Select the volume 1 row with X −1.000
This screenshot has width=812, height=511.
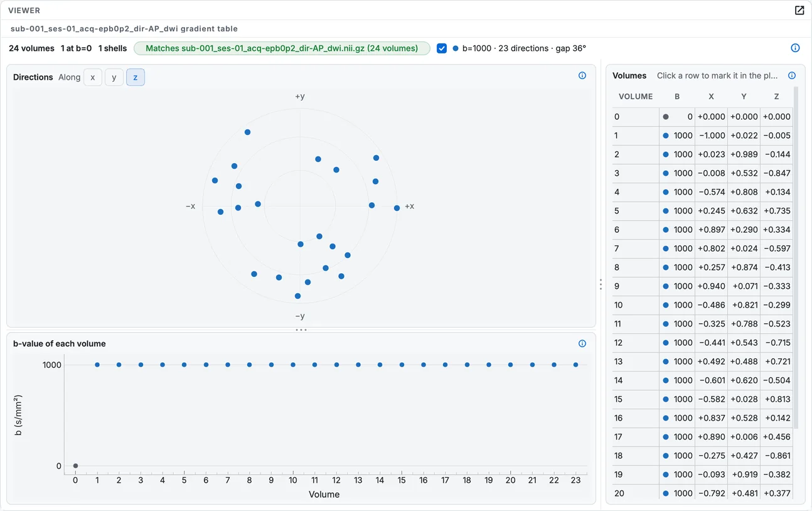(x=703, y=136)
